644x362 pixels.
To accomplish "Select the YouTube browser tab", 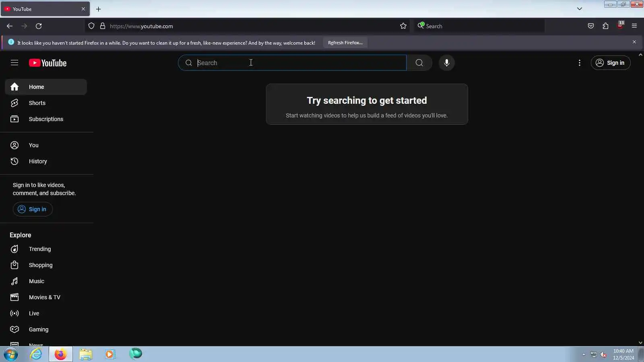I will 45,9.
